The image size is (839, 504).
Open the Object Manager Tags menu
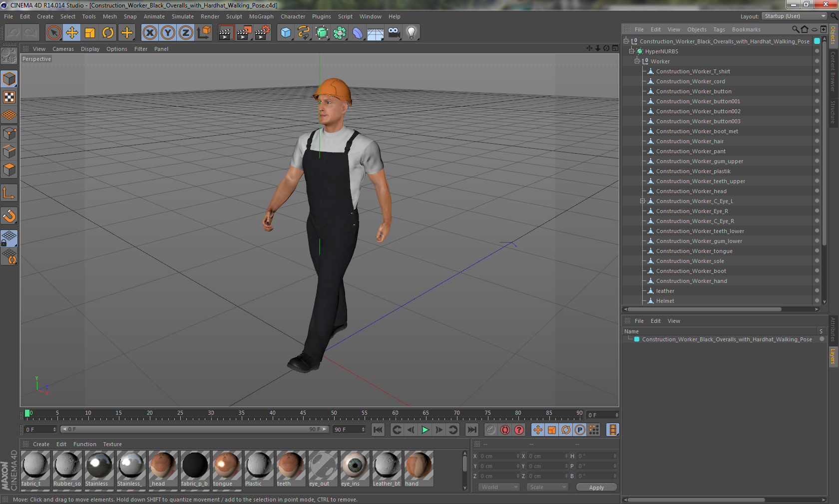coord(719,29)
